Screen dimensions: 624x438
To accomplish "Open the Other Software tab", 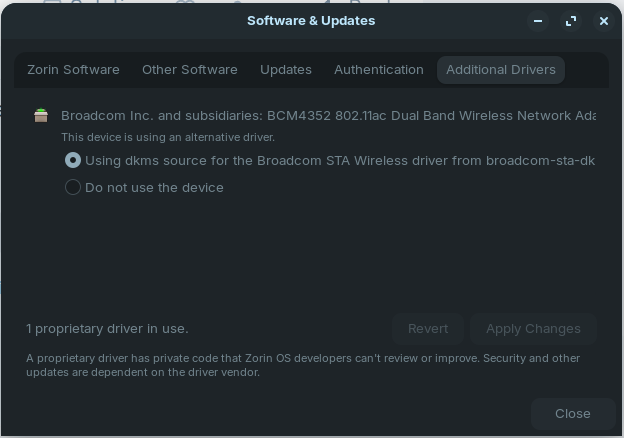I will [x=189, y=70].
